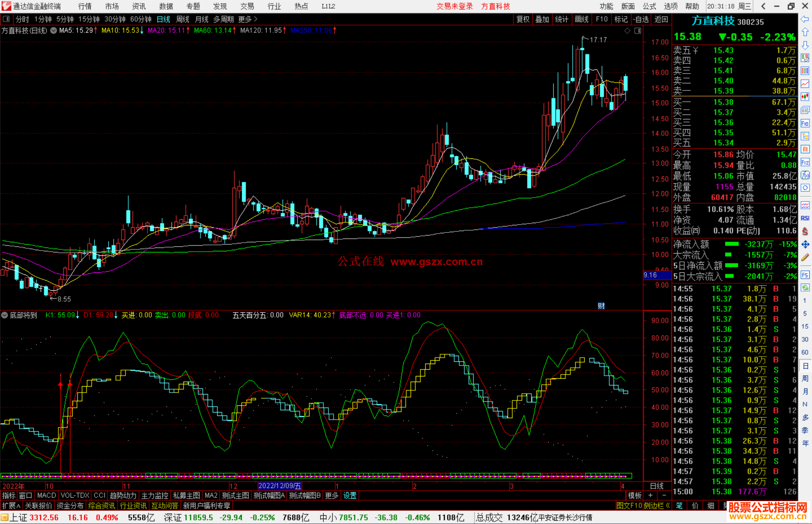Expand the 扩展 panel at bottom left
The height and width of the screenshot is (524, 812).
click(11, 506)
